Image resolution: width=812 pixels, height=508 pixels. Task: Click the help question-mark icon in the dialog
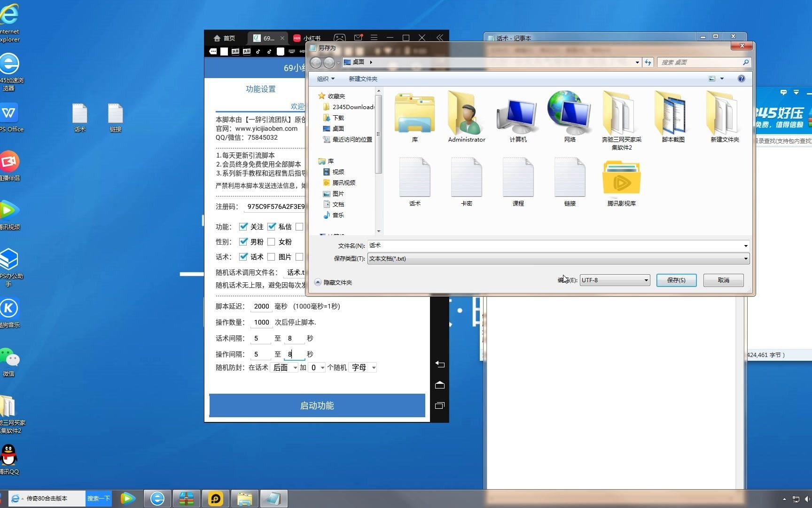tap(741, 79)
